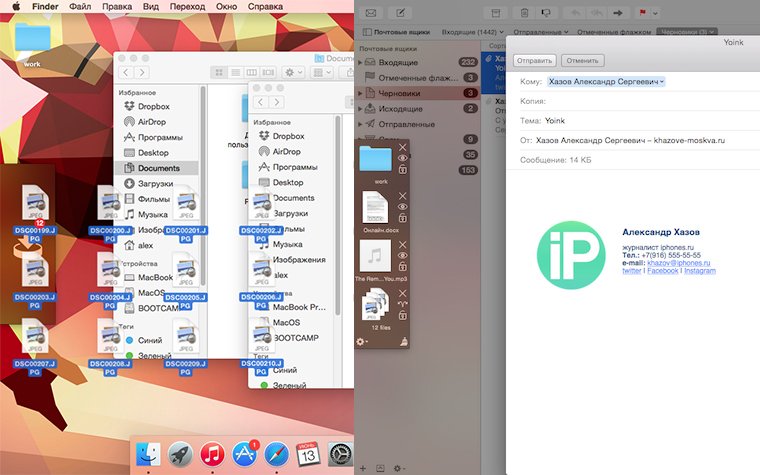760x475 pixels.
Task: Open iTunes from the Dock
Action: [212, 455]
